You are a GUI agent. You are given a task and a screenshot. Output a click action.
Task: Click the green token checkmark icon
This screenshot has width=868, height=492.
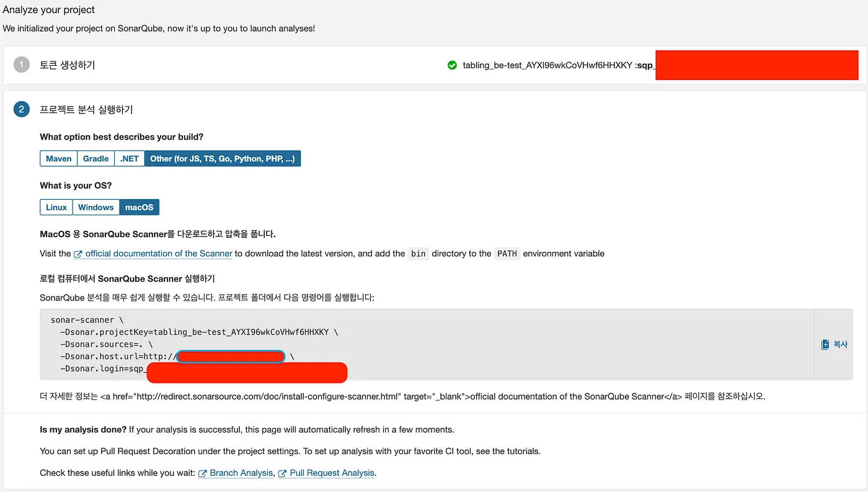[453, 65]
